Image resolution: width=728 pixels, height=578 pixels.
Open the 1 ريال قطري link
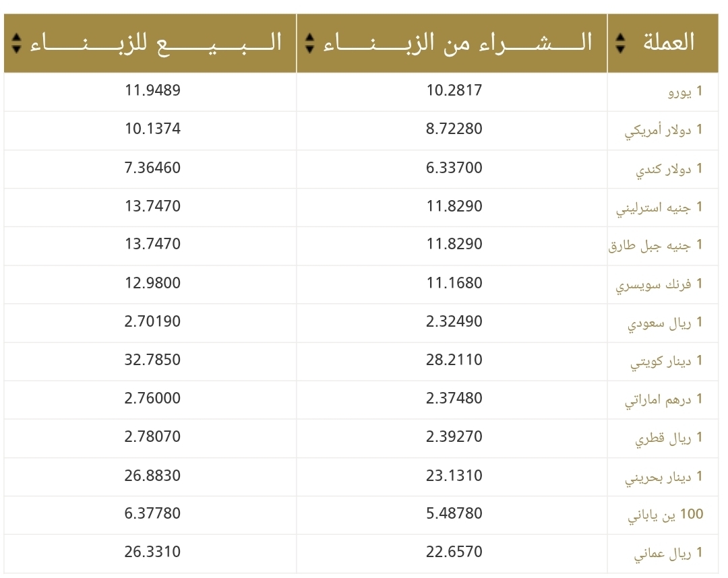[669, 438]
